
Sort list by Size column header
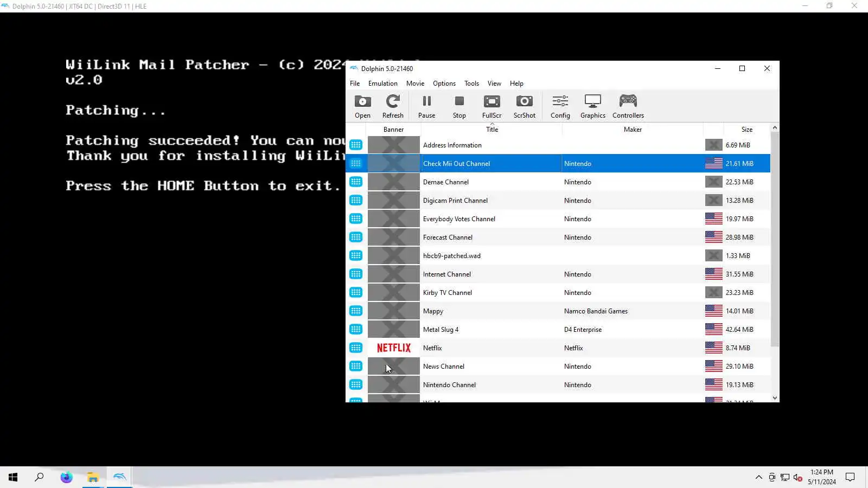tap(746, 130)
